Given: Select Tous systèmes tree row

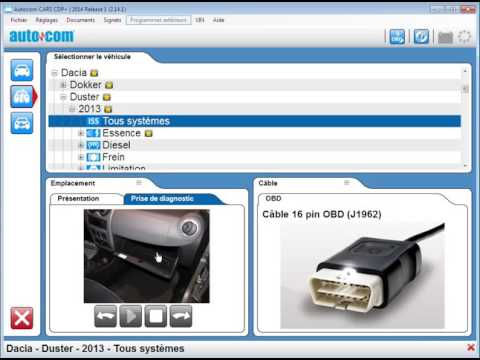Looking at the screenshot, I should [255, 121].
